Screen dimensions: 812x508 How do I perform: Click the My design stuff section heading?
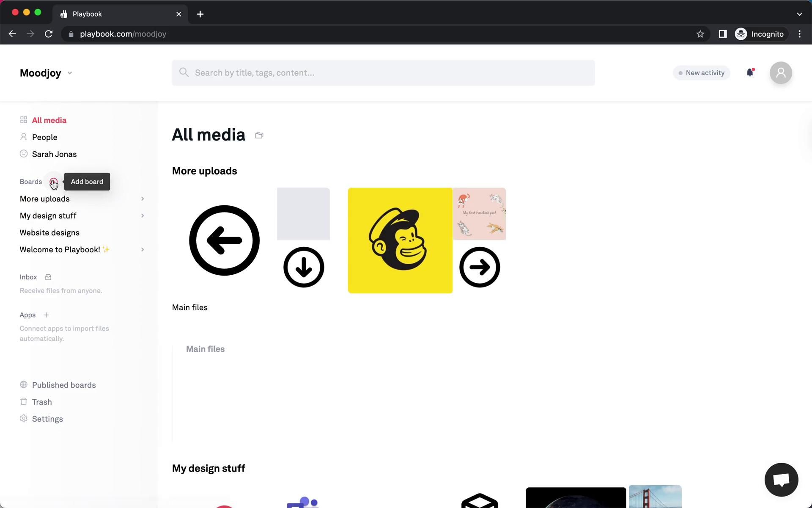coord(208,469)
